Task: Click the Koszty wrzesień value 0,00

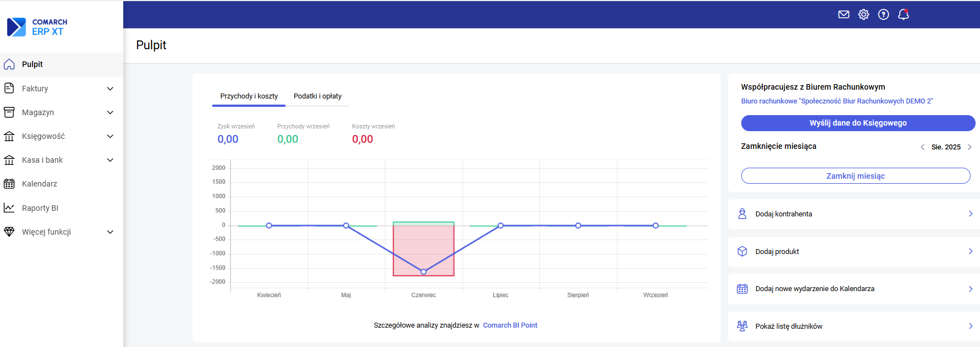Action: [x=363, y=139]
